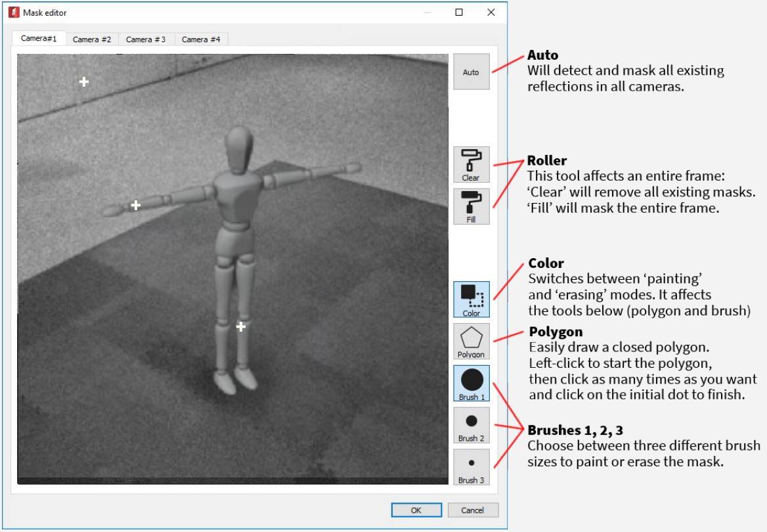
Task: Click the Mask editor app icon in the title bar
Action: click(14, 12)
